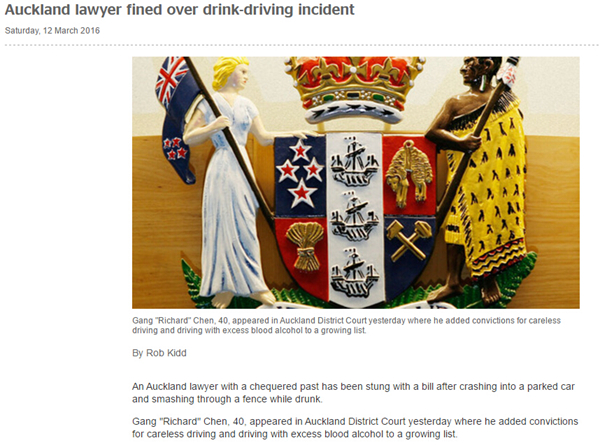Click the golden fleece shield quadrant
Screen dimensions: 600x445
click(x=409, y=174)
